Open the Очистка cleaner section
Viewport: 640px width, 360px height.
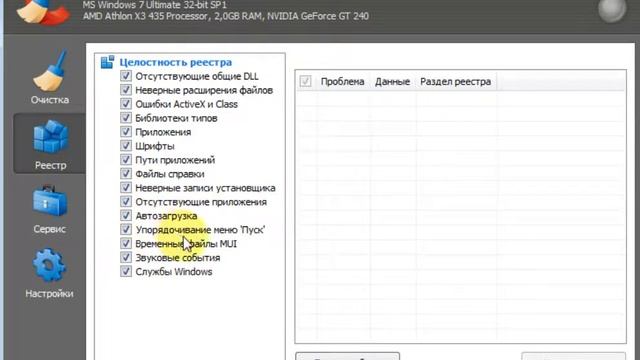point(49,78)
